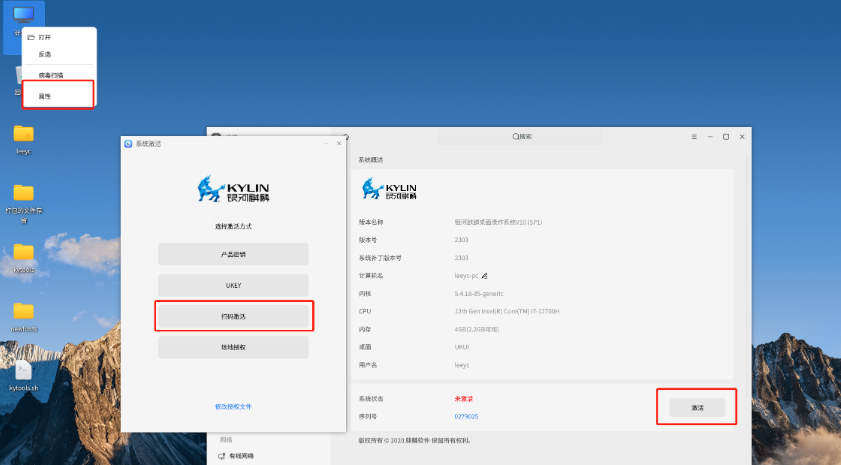Click the 产品密钥 activation method button

click(233, 254)
